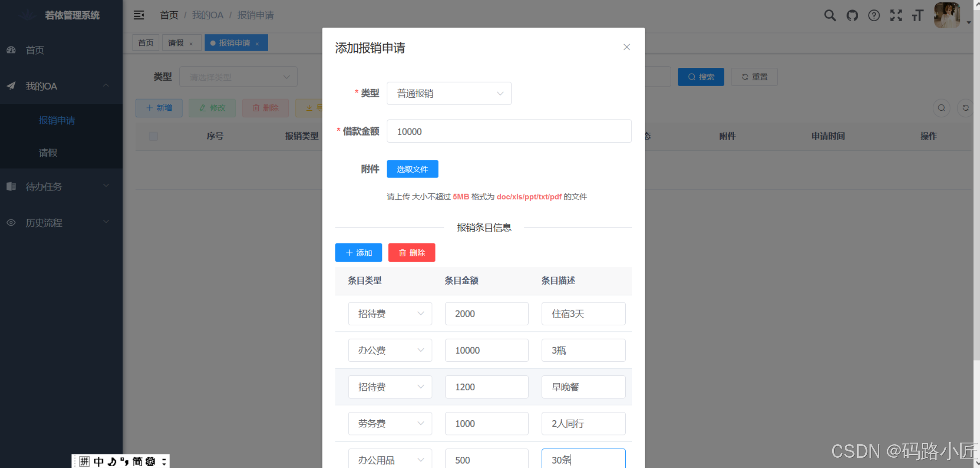Switch to the 请假 tab
The width and height of the screenshot is (980, 468).
click(x=176, y=42)
